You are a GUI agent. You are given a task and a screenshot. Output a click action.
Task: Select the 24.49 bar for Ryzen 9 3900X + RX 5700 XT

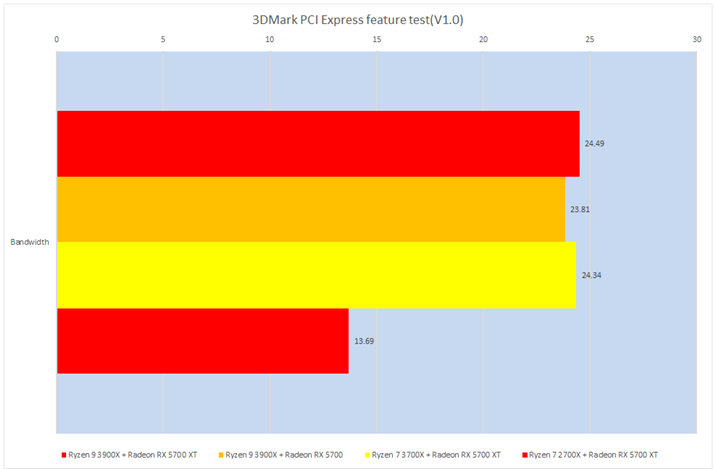point(318,144)
